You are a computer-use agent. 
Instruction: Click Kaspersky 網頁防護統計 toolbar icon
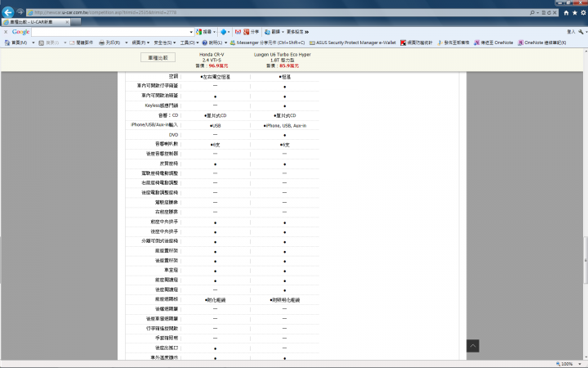pos(416,43)
